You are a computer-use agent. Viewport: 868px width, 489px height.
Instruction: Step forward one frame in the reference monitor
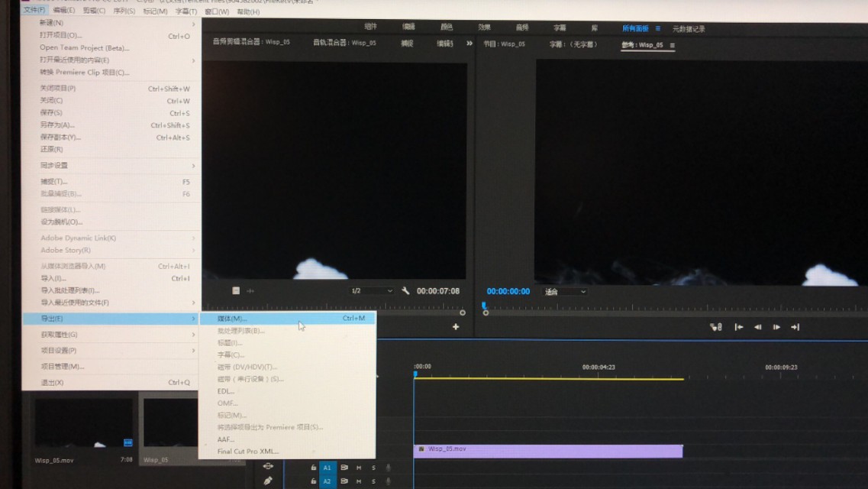coord(776,328)
